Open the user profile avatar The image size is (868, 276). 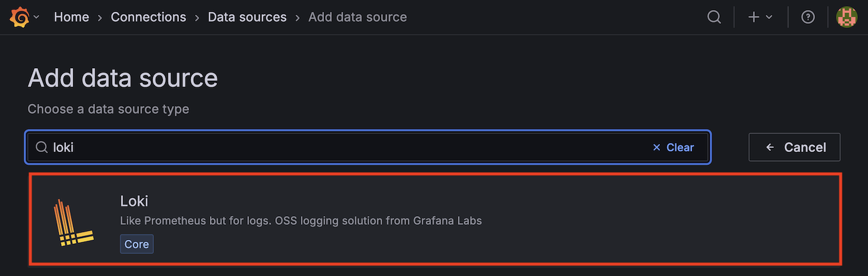coord(847,17)
